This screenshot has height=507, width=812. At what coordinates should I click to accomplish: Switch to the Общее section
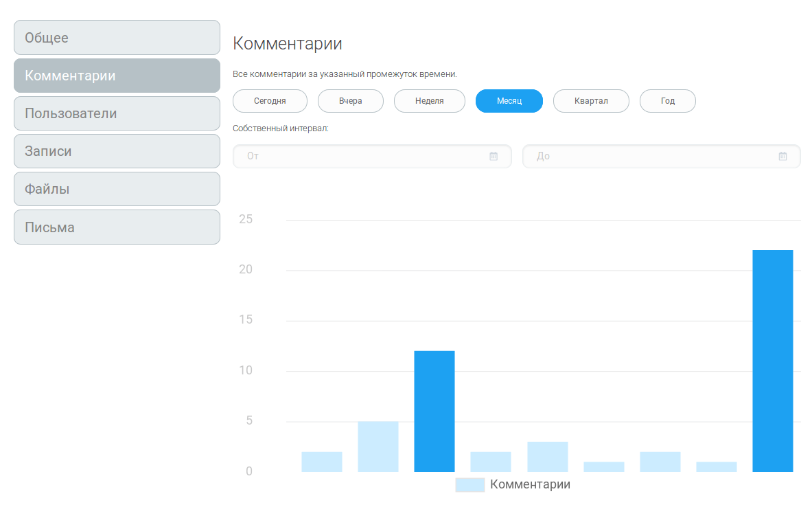click(117, 37)
